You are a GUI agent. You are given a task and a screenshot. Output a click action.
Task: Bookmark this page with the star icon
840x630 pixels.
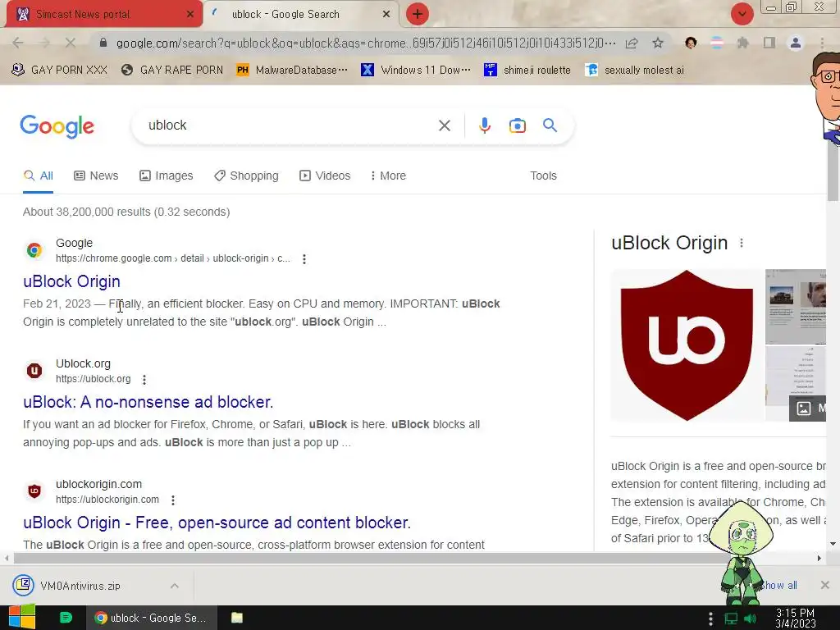pyautogui.click(x=658, y=43)
